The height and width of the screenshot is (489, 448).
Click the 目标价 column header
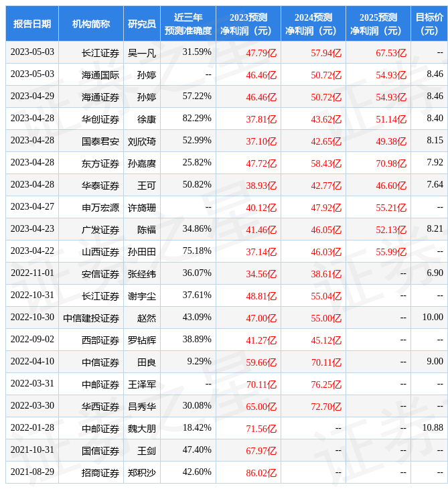[429, 23]
